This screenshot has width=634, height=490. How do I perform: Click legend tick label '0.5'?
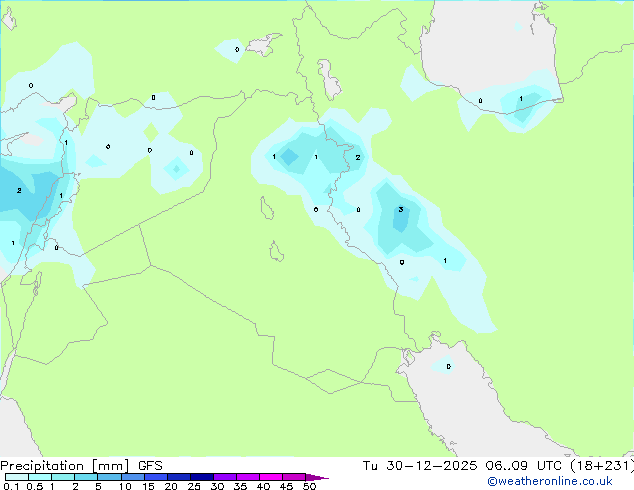[34, 486]
